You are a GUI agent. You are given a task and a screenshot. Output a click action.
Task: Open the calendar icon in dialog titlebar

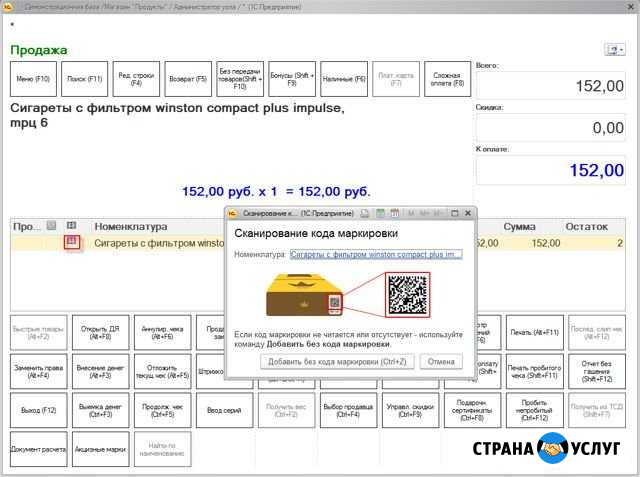tap(395, 213)
